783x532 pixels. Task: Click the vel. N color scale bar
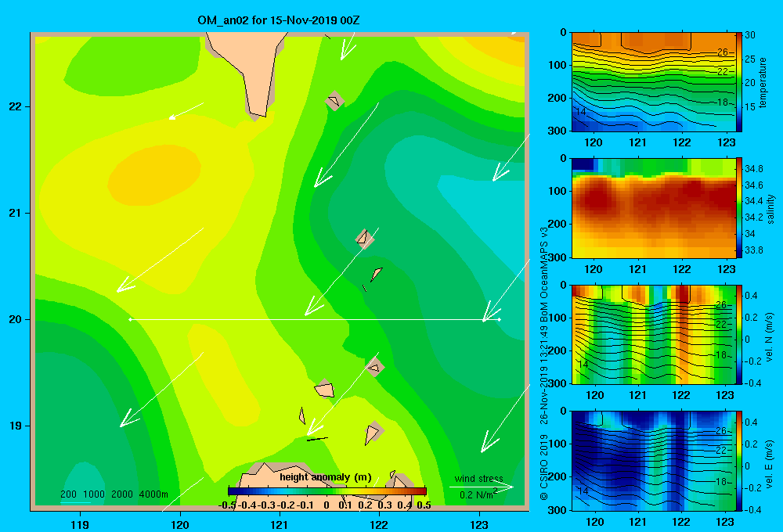click(x=739, y=334)
